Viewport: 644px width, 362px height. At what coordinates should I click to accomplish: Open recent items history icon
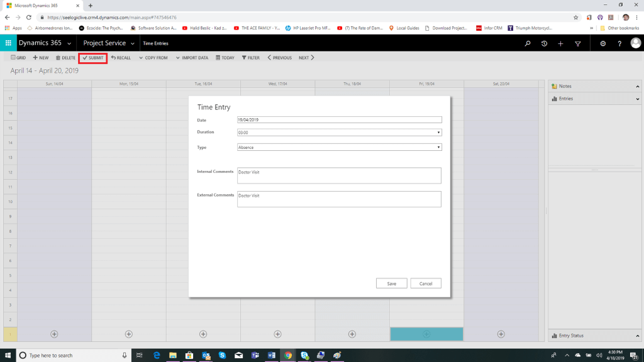(544, 43)
